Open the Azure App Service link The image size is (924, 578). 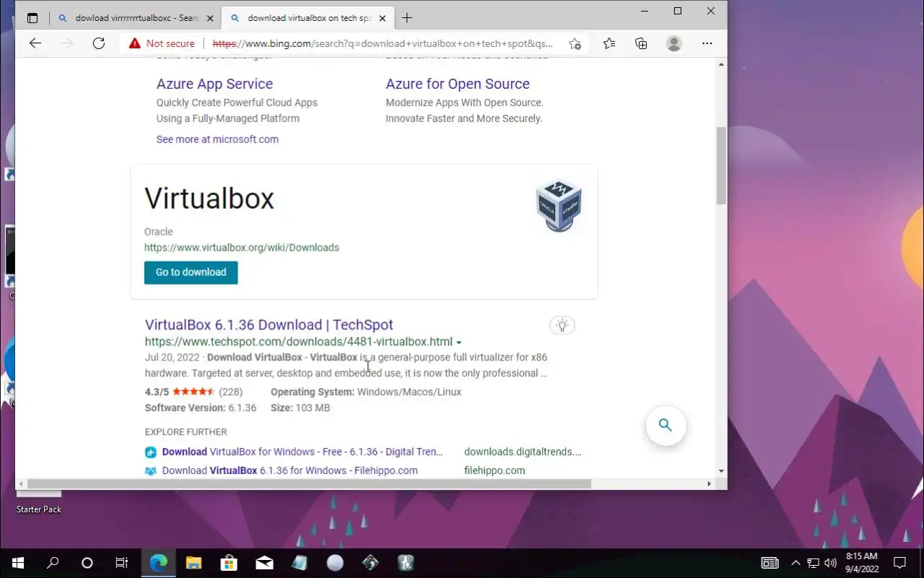(214, 84)
